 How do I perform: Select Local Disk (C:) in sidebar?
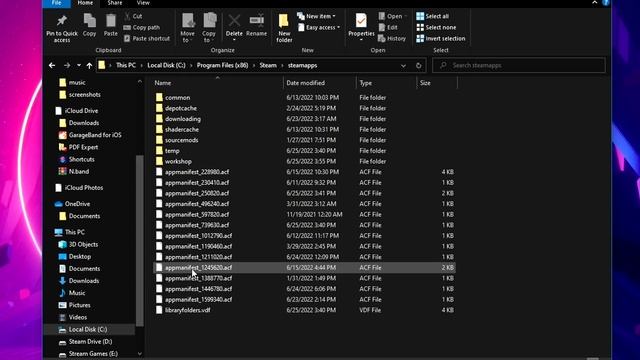click(x=88, y=329)
